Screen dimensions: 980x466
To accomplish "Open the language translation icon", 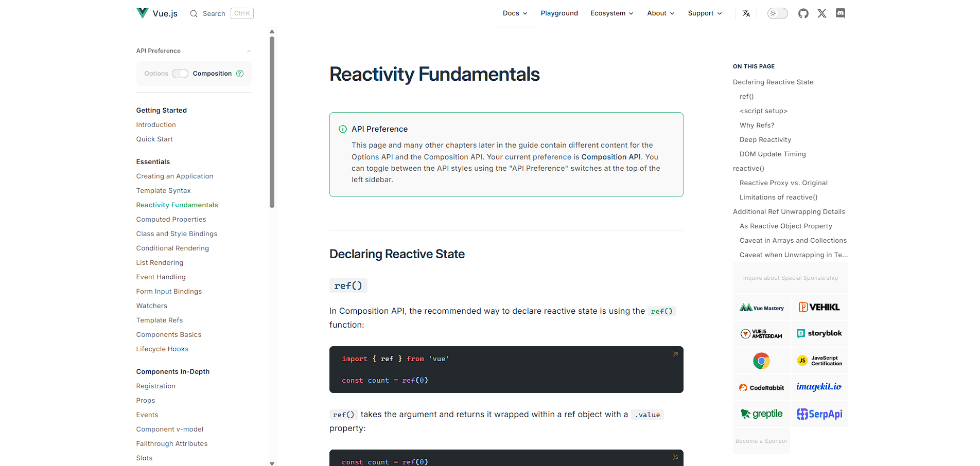I will tap(746, 13).
